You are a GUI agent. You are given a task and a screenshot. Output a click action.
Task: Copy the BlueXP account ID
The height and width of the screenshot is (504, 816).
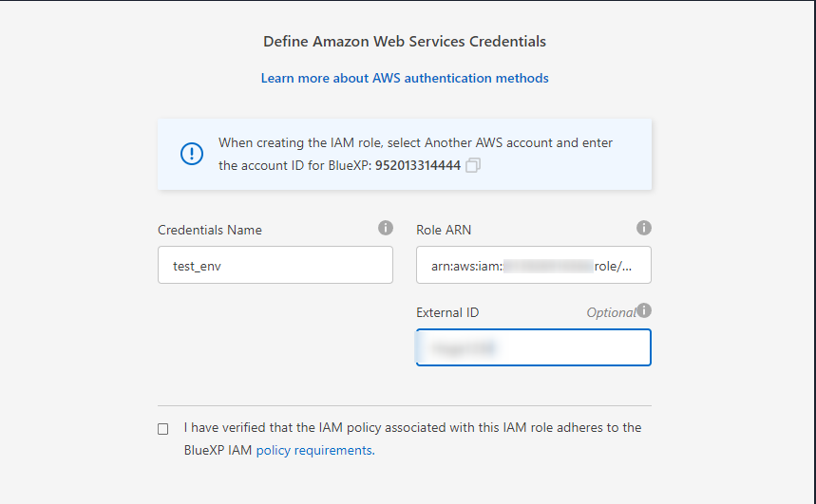pos(472,165)
